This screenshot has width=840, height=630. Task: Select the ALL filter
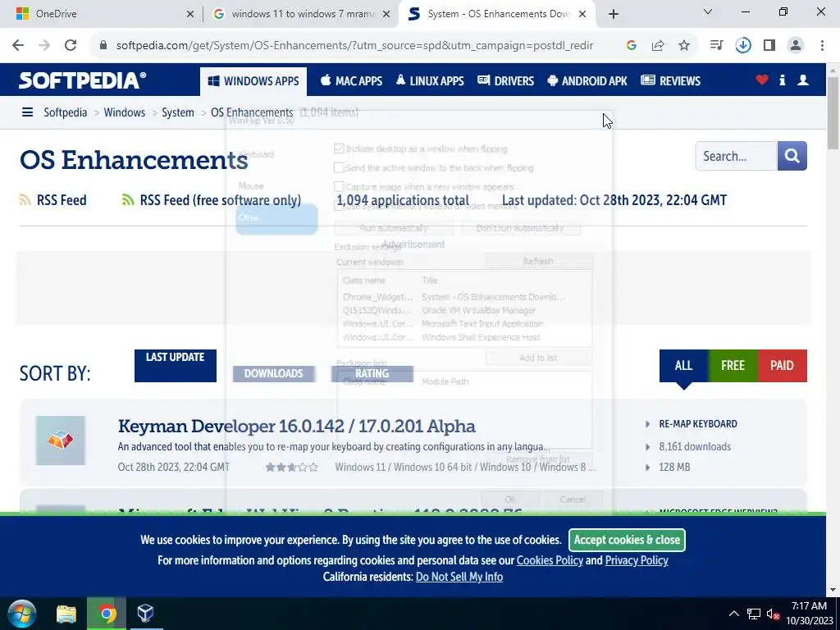[x=683, y=366]
